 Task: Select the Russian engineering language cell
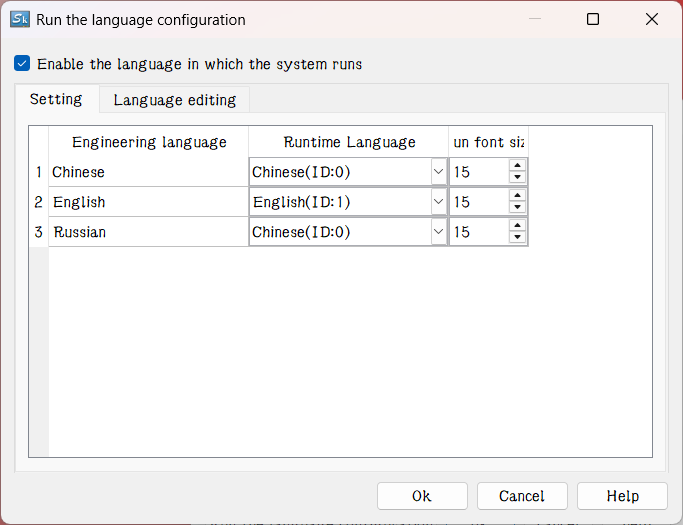(x=148, y=232)
